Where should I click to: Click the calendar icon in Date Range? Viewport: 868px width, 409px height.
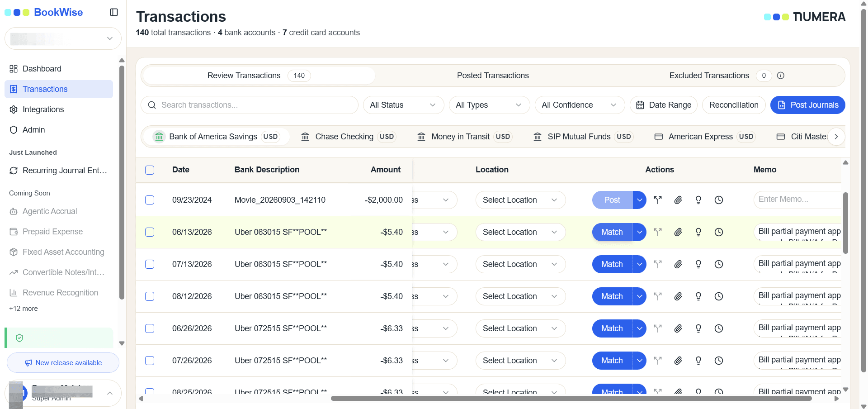point(640,105)
